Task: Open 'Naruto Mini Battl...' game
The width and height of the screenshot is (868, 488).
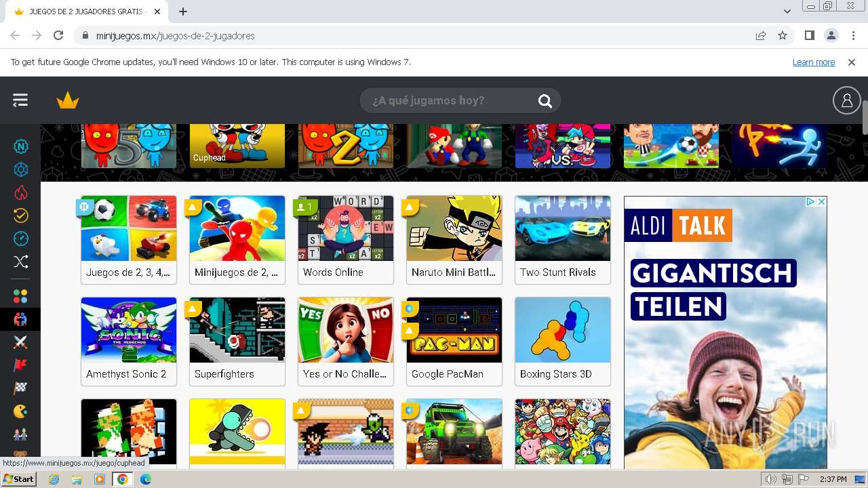Action: (x=454, y=239)
